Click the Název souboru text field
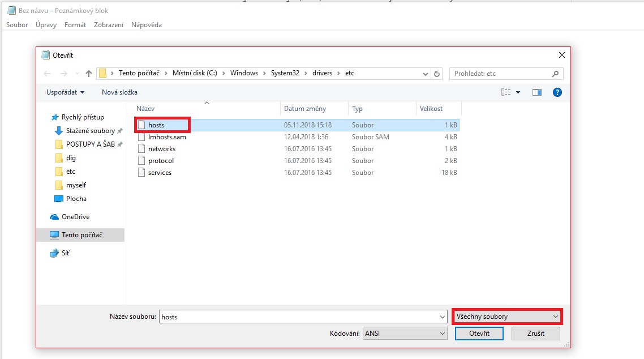The image size is (644, 359). 300,317
